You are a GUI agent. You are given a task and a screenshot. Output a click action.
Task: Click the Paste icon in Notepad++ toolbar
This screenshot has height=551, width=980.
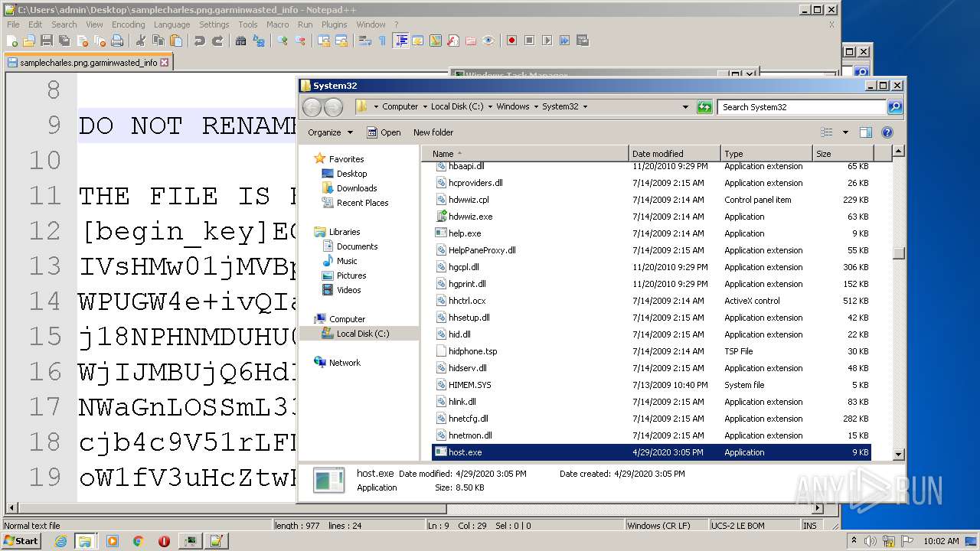tap(176, 41)
